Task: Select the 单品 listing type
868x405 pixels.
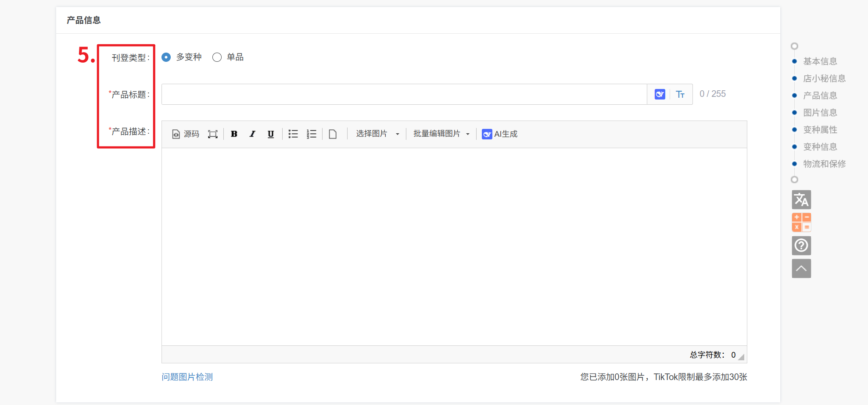Action: (217, 57)
